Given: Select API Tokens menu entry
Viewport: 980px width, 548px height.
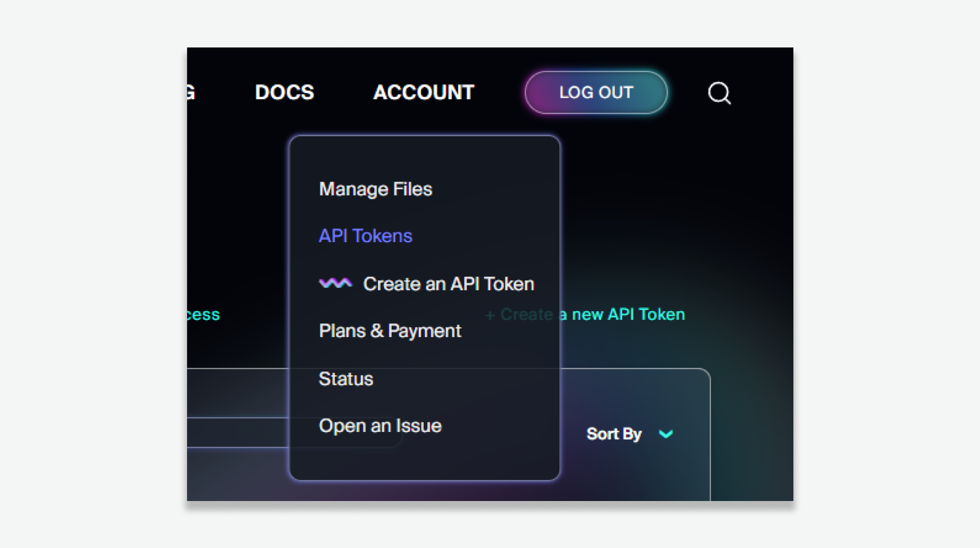Looking at the screenshot, I should coord(366,236).
